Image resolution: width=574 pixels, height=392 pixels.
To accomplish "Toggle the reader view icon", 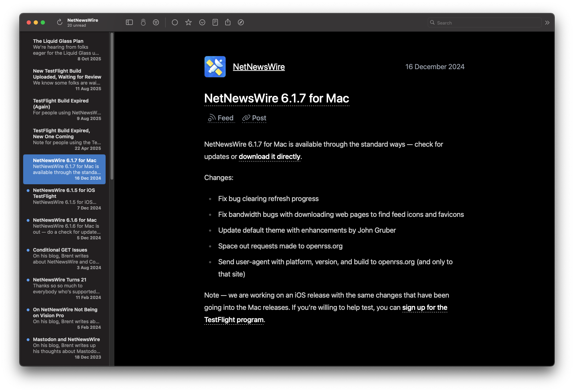I will [215, 22].
